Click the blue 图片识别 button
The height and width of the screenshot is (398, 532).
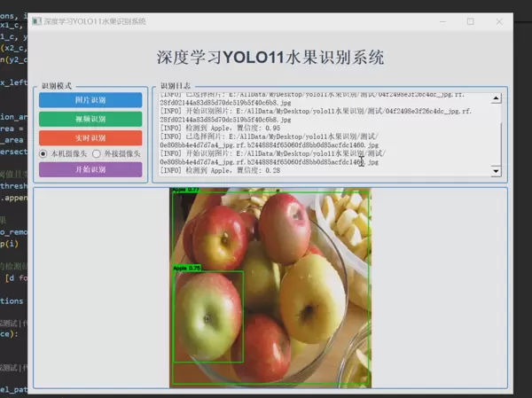[90, 100]
